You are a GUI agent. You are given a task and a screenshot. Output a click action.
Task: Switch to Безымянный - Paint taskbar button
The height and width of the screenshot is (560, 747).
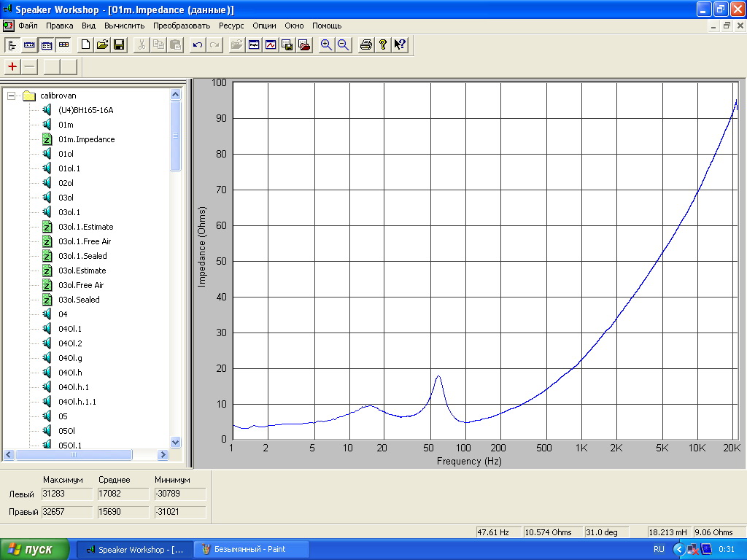click(252, 549)
